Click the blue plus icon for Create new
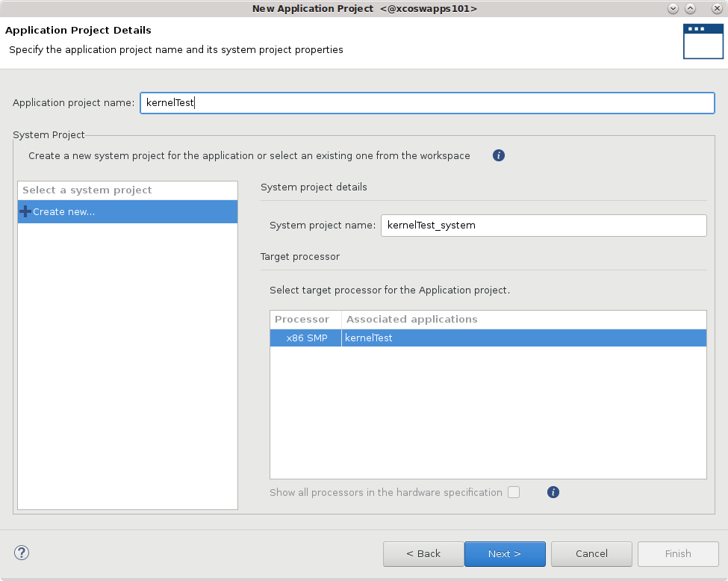The image size is (728, 581). pos(25,212)
